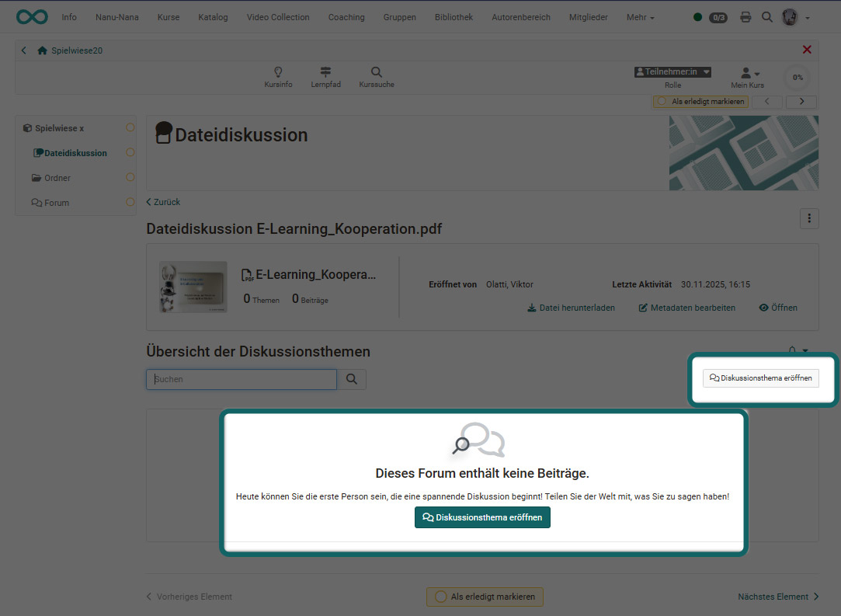The image size is (841, 616).
Task: Open the Autorenbereich menu item
Action: 520,17
